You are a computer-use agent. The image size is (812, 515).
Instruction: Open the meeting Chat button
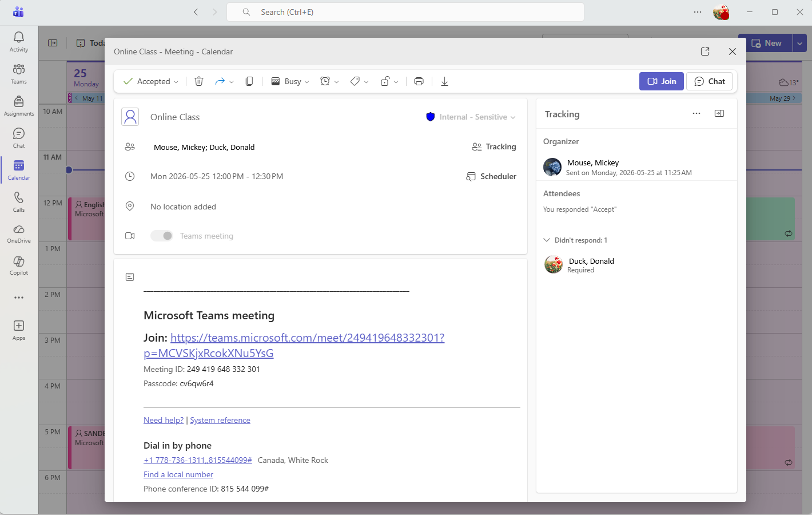710,81
